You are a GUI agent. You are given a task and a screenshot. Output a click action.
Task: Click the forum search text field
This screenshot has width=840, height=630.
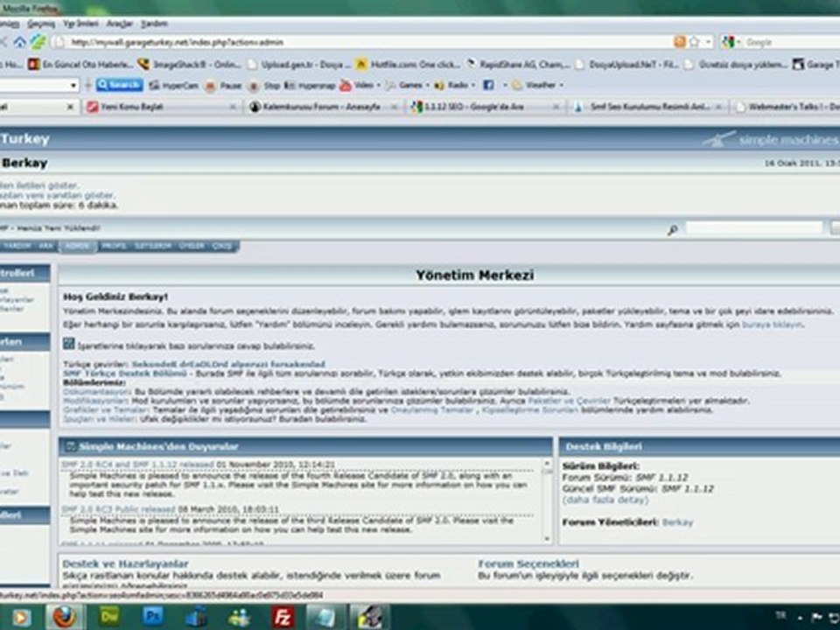click(x=754, y=228)
